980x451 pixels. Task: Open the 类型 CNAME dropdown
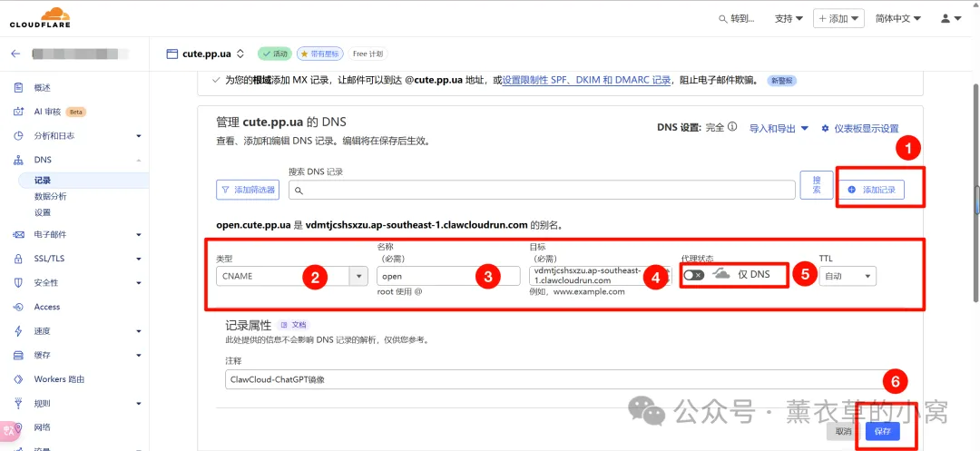coord(292,276)
